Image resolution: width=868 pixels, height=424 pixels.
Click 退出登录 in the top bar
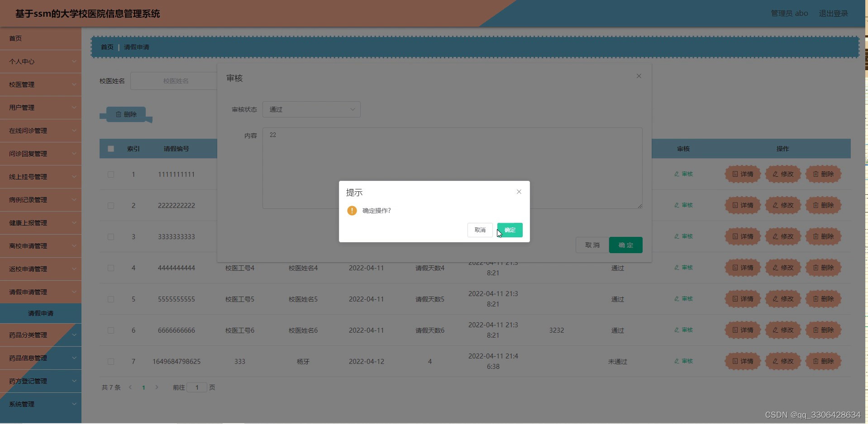click(x=833, y=14)
